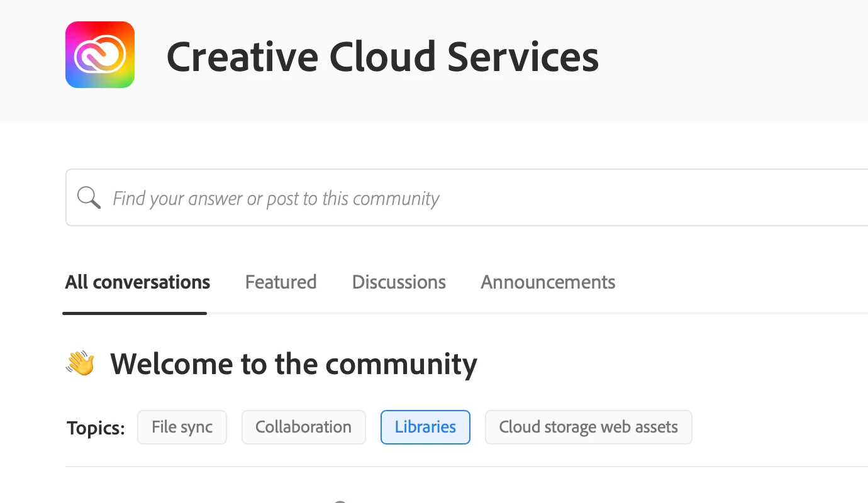Click the search magnifier icon
The image size is (868, 503).
[89, 197]
